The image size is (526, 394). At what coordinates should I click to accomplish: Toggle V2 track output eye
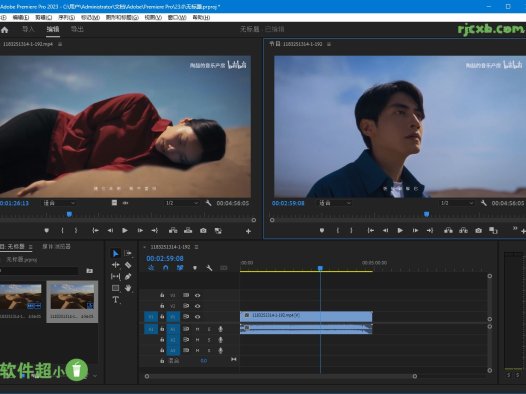point(197,306)
